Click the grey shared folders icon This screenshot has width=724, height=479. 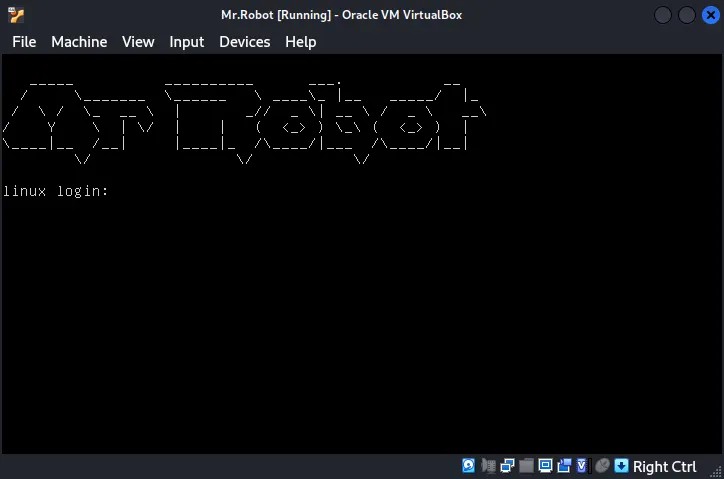pyautogui.click(x=526, y=466)
